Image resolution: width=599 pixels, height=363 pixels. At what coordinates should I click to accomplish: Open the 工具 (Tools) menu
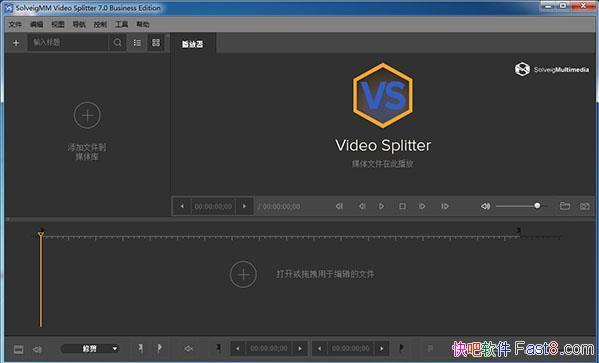pyautogui.click(x=121, y=24)
